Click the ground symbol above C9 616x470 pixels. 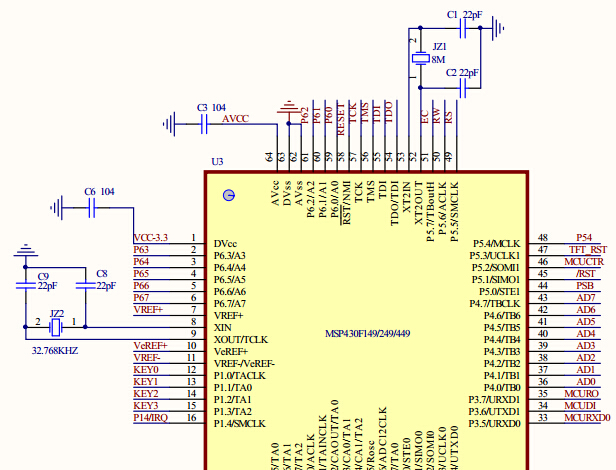[26, 250]
